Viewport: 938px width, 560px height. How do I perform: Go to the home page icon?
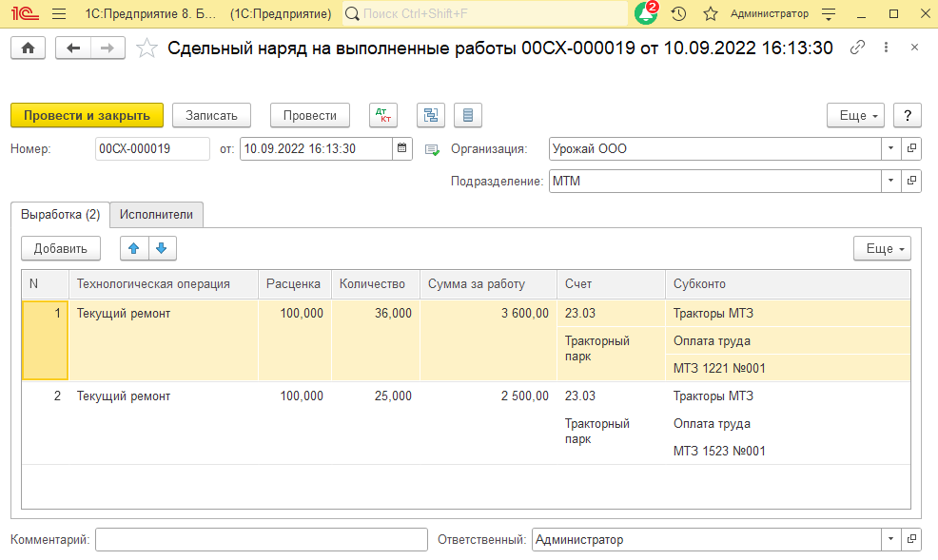click(x=28, y=48)
